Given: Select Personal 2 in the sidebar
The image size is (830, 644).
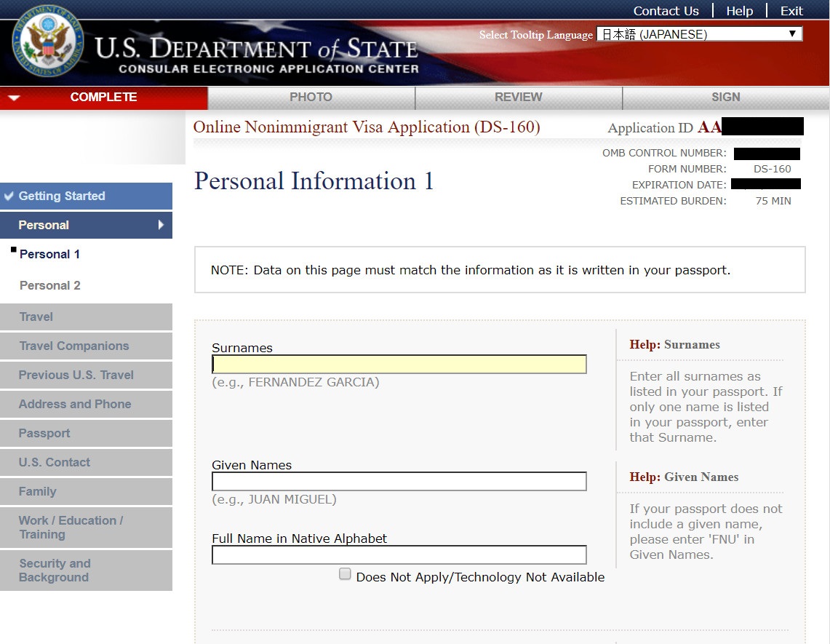Looking at the screenshot, I should tap(49, 285).
